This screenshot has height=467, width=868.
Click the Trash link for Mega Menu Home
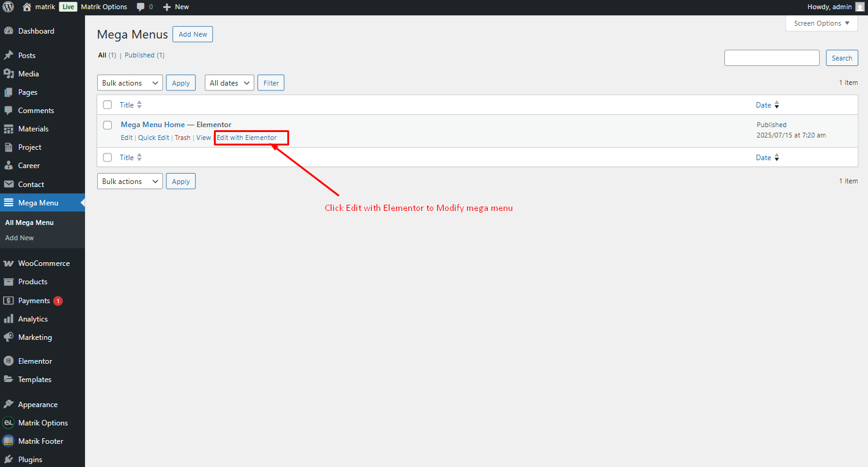(x=183, y=138)
